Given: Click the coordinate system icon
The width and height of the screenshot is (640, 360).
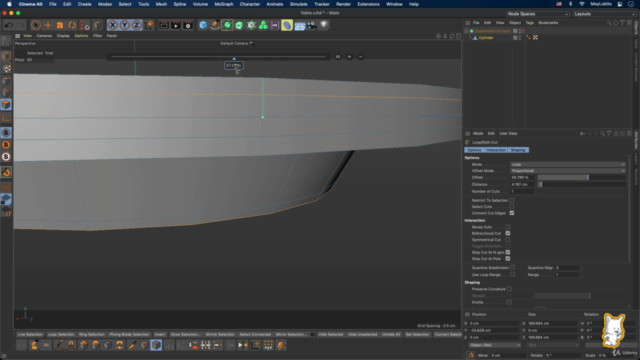Looking at the screenshot, I should (x=149, y=25).
